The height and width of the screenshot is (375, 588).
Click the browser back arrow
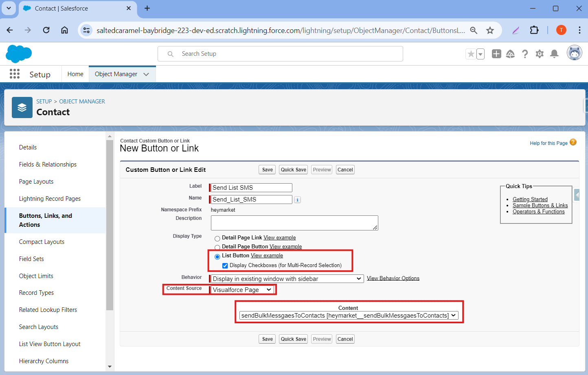point(10,30)
